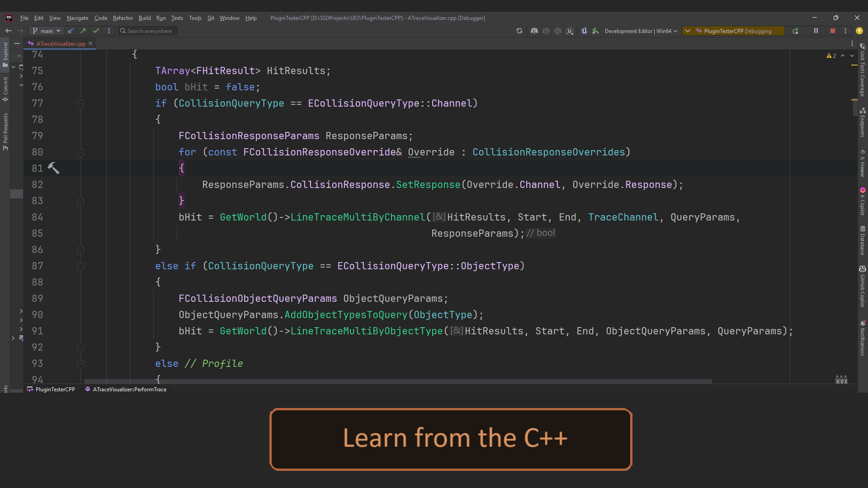Open the main branch dropdown
The image size is (868, 488).
tap(45, 31)
